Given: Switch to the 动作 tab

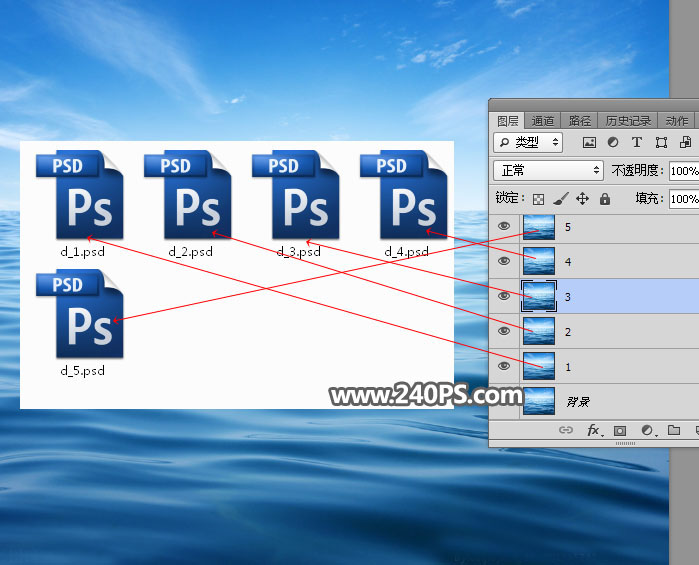Looking at the screenshot, I should coord(676,121).
